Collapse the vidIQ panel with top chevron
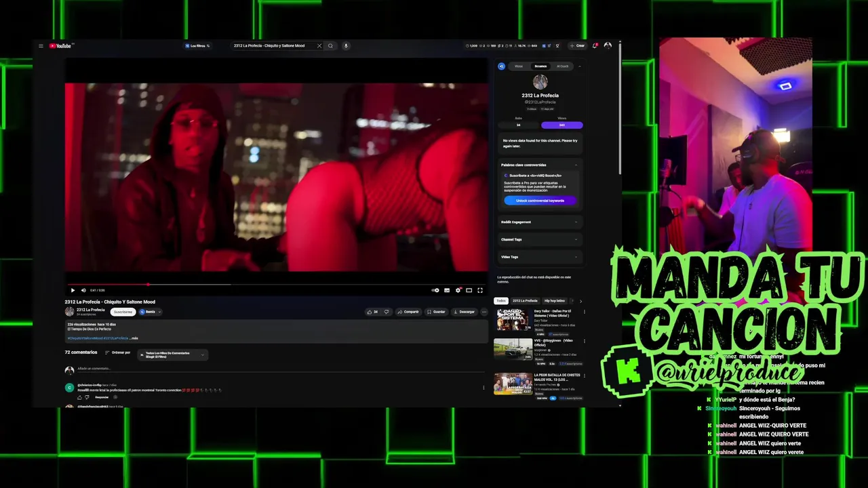Image resolution: width=868 pixels, height=488 pixels. point(580,66)
